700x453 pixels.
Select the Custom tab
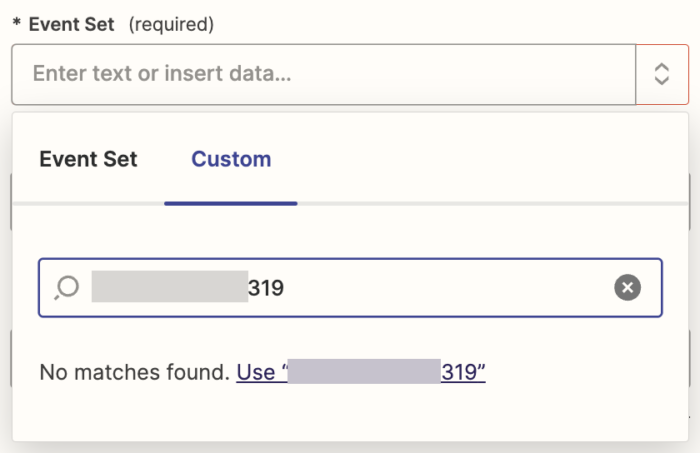click(231, 159)
